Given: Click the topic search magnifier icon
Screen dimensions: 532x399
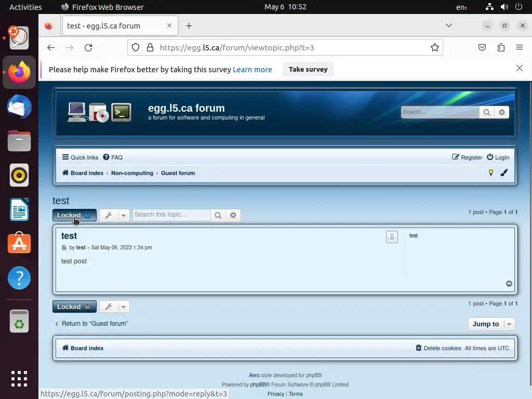Looking at the screenshot, I should [218, 215].
